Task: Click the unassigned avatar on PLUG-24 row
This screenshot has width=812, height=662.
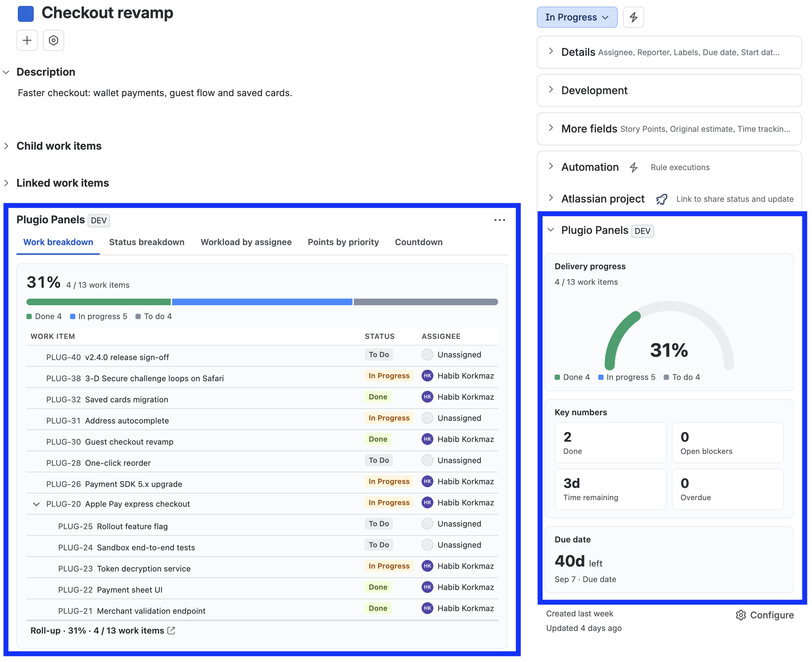Action: click(x=427, y=545)
